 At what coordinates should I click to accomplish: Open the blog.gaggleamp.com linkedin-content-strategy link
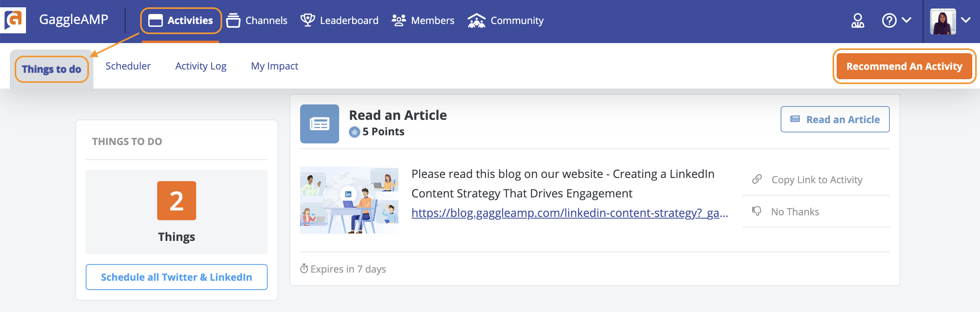point(569,213)
